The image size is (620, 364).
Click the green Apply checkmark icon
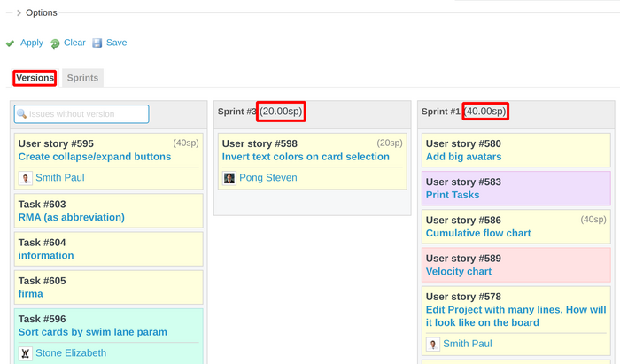point(10,43)
